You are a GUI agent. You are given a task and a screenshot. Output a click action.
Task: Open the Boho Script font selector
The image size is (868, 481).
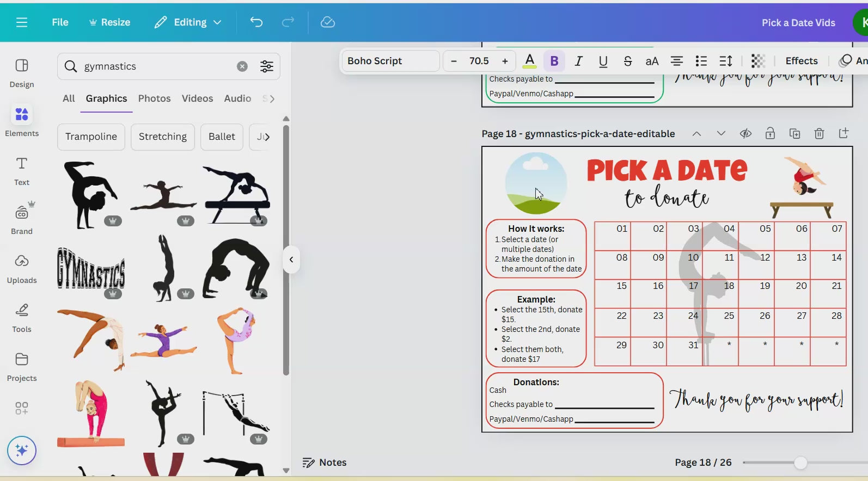(390, 61)
